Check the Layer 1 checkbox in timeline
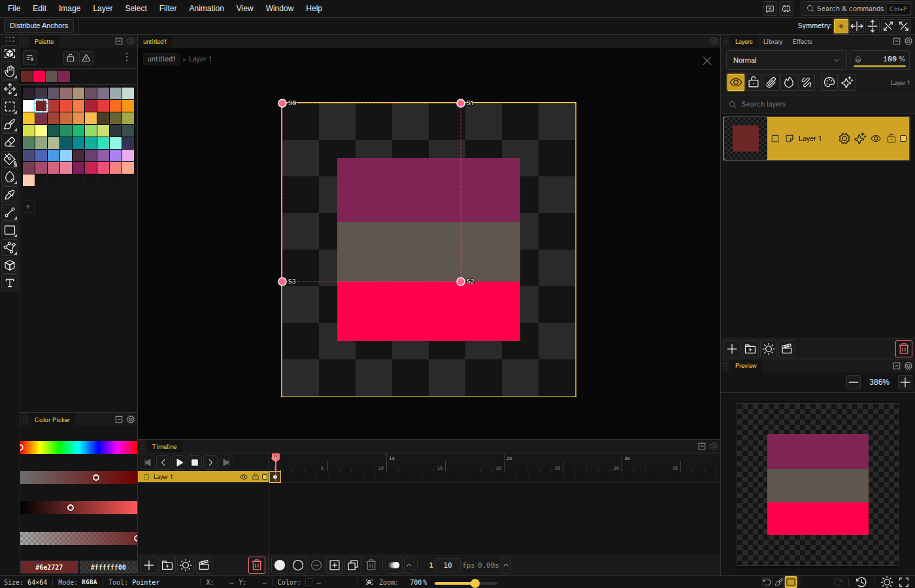Viewport: 915px width, 588px height. 146,477
